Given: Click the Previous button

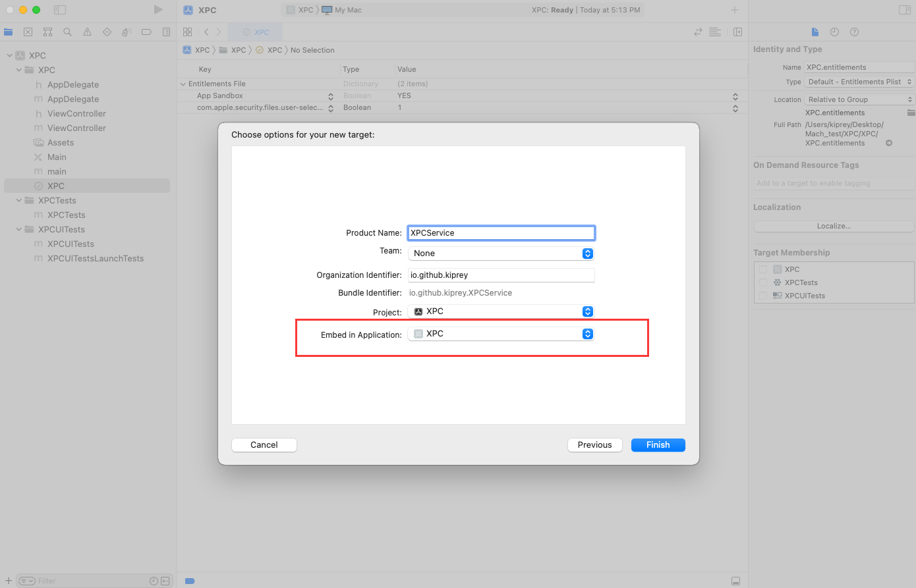Looking at the screenshot, I should [x=594, y=445].
